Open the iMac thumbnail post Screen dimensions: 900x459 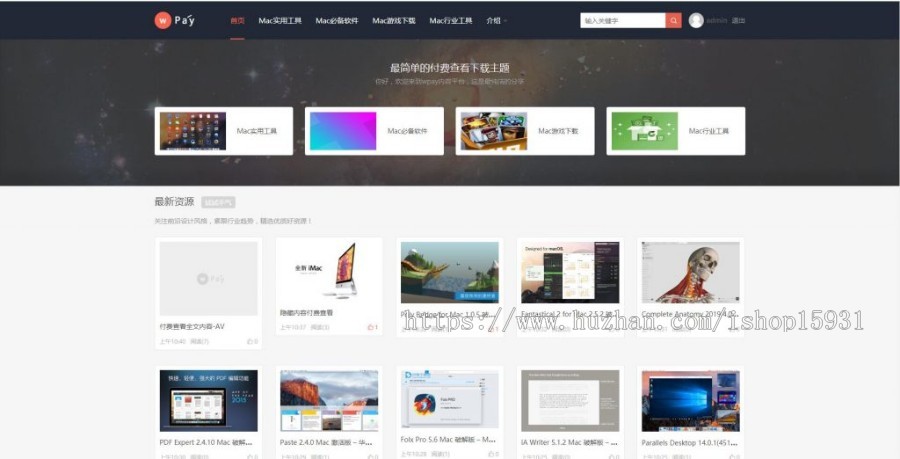(x=329, y=272)
